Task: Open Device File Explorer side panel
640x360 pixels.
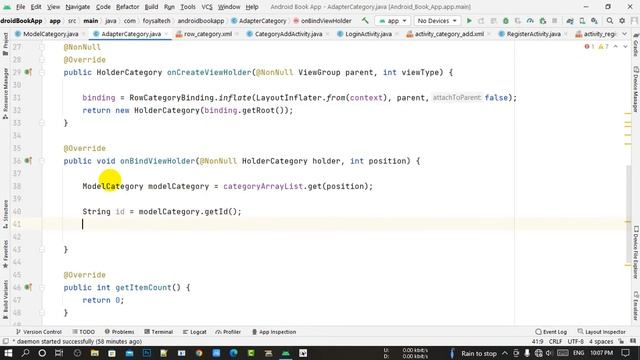Action: click(636, 252)
